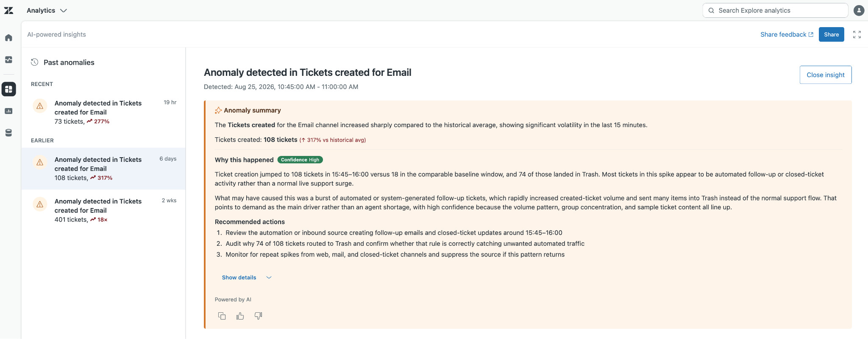868x339 pixels.
Task: Enter full screen with the expand icon
Action: click(857, 35)
